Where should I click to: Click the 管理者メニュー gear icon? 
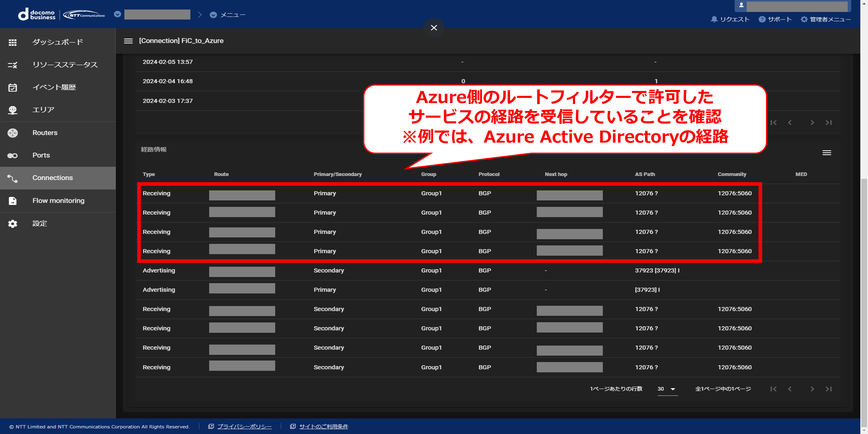click(x=804, y=19)
